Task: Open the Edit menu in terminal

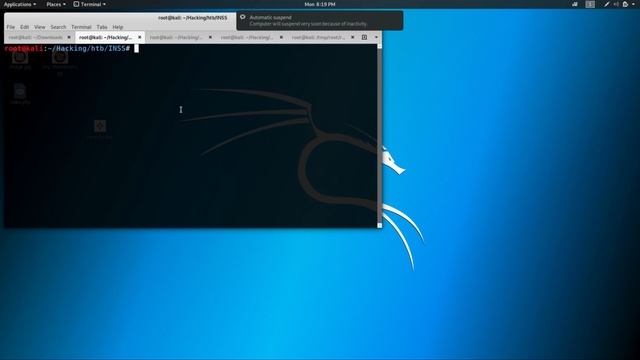Action: click(x=24, y=27)
